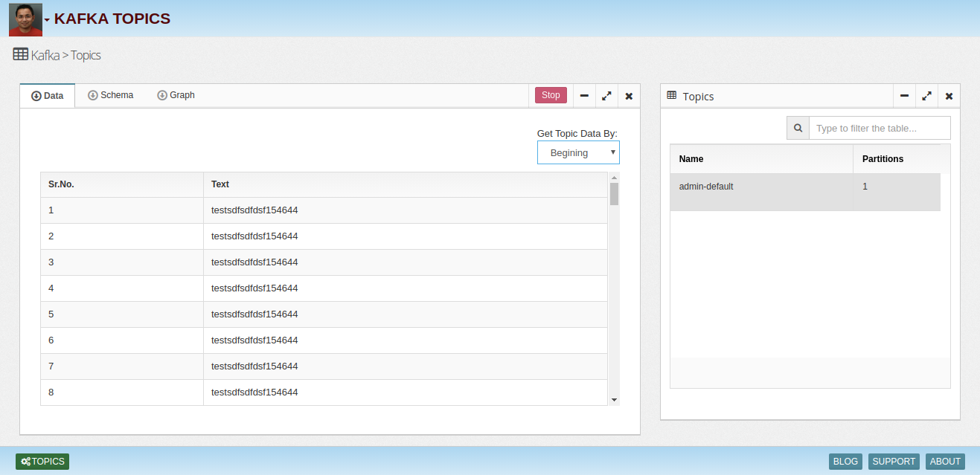The height and width of the screenshot is (475, 980).
Task: Open the BLOG link in footer
Action: 845,462
